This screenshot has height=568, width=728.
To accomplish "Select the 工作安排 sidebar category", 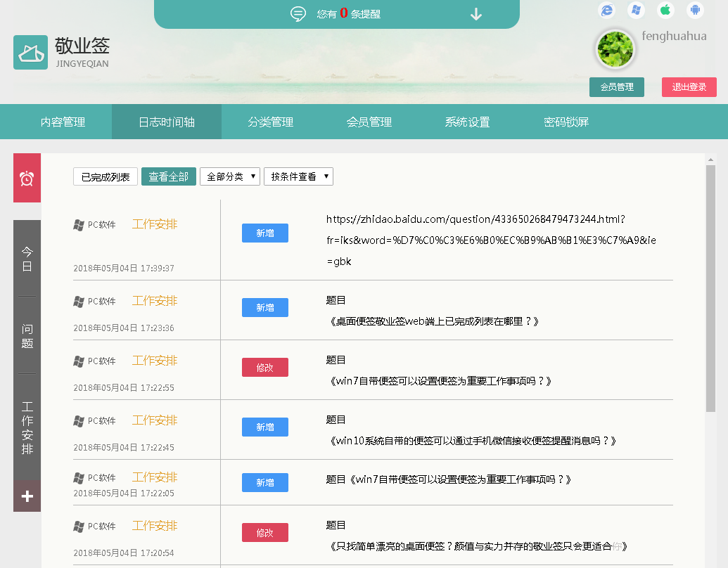I will 27,427.
